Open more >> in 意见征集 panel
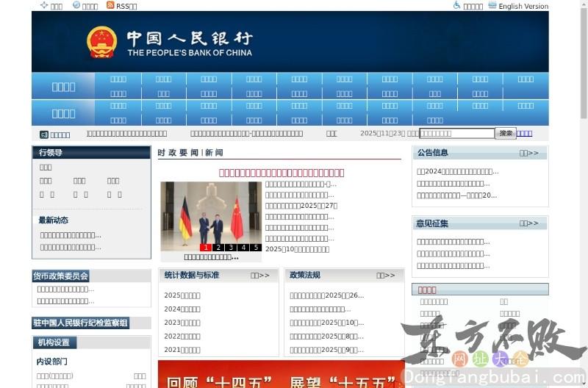 click(528, 223)
